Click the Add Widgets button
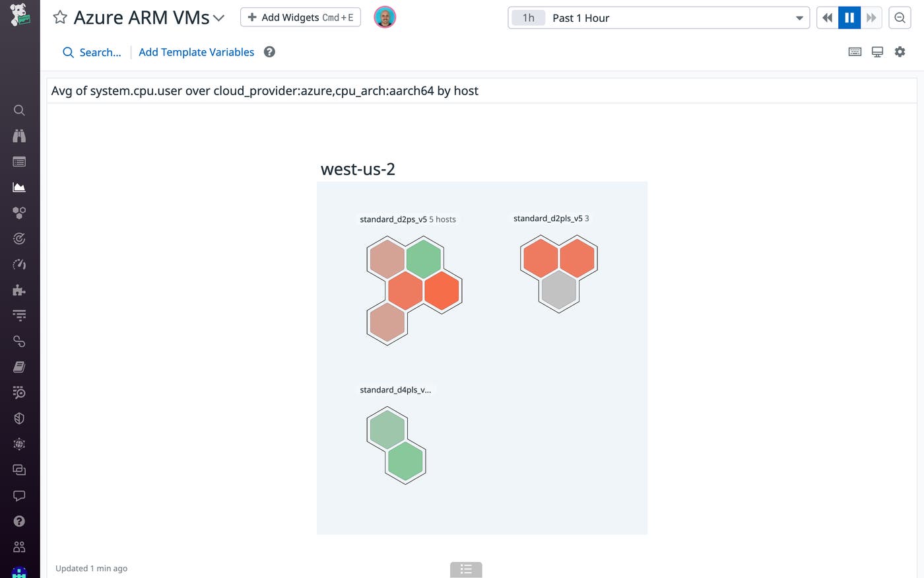924x578 pixels. (x=300, y=17)
